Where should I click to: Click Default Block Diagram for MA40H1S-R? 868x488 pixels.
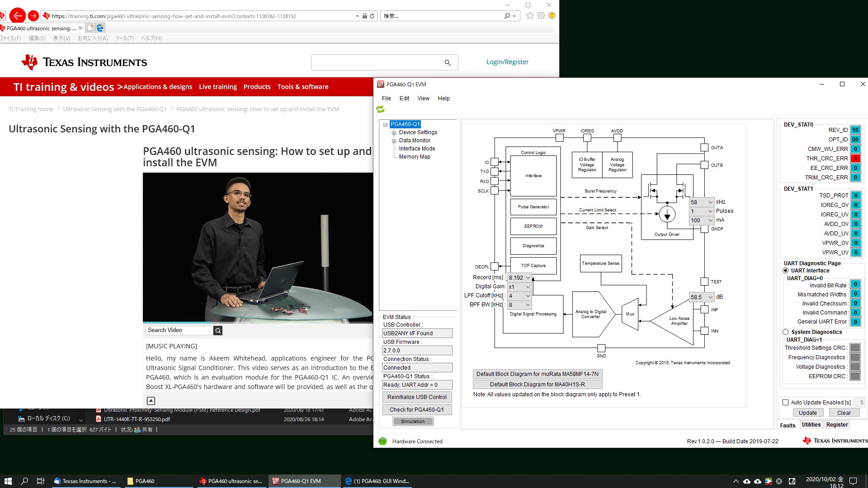tap(538, 385)
